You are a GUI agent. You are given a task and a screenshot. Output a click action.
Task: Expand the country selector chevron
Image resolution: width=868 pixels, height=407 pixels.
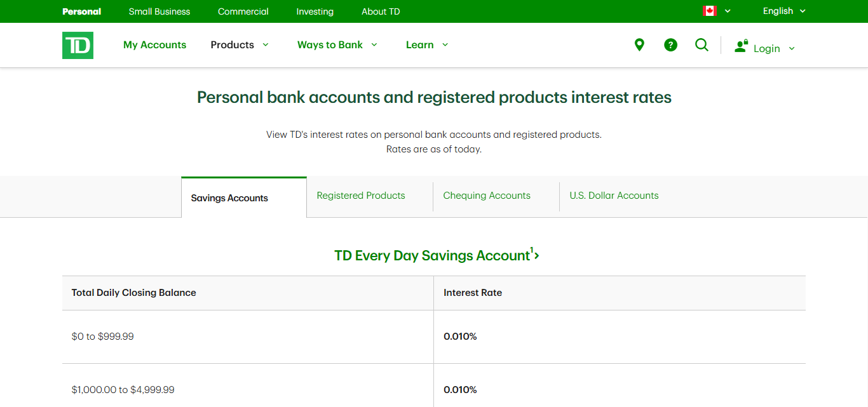pos(728,11)
